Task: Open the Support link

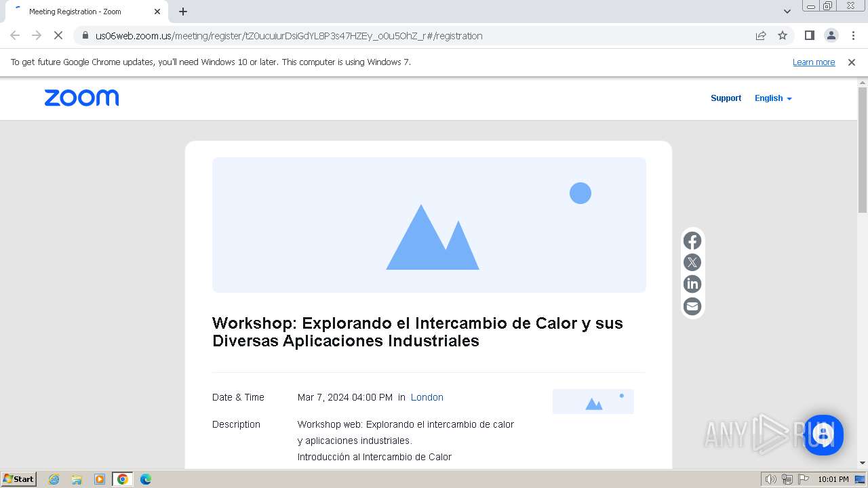Action: (726, 98)
